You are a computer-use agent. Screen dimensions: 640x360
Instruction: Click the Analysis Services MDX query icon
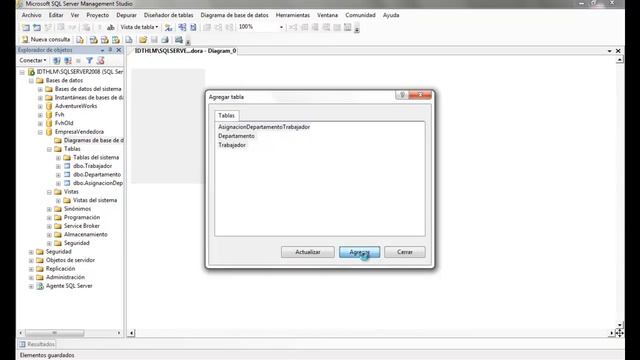pos(93,40)
